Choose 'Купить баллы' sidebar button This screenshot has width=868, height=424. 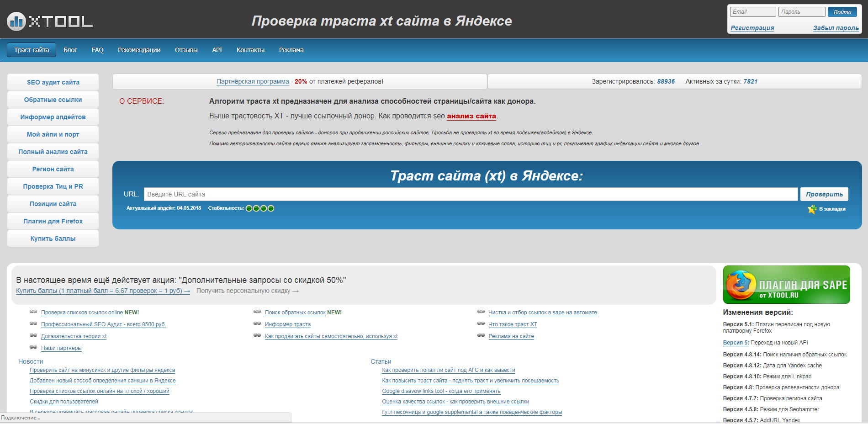pos(53,238)
